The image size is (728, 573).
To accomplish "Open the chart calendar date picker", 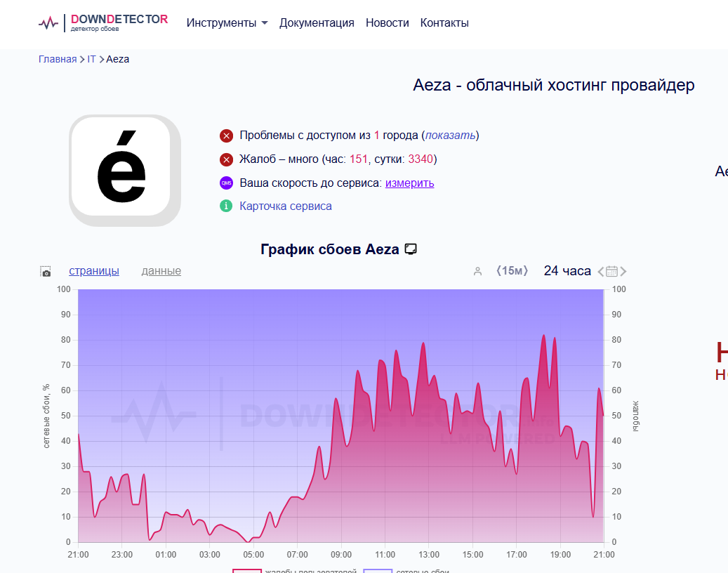I will pyautogui.click(x=612, y=271).
